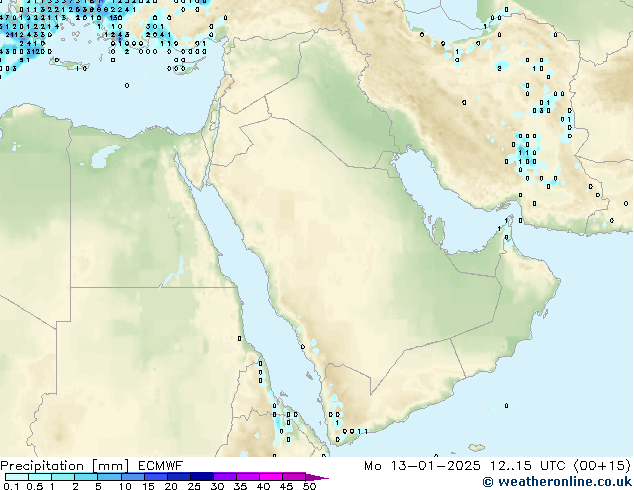634x490 pixels.
Task: Click the "ECMWF" model label
Action: 161,466
